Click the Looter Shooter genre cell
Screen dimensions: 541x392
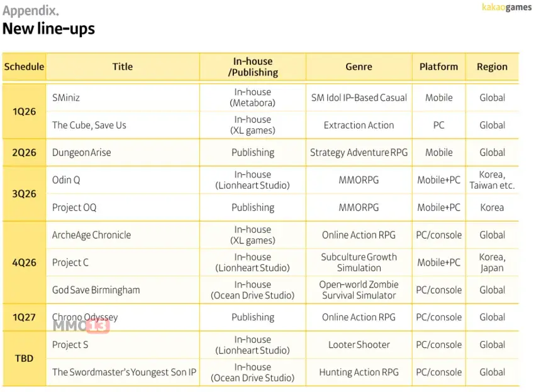point(359,345)
